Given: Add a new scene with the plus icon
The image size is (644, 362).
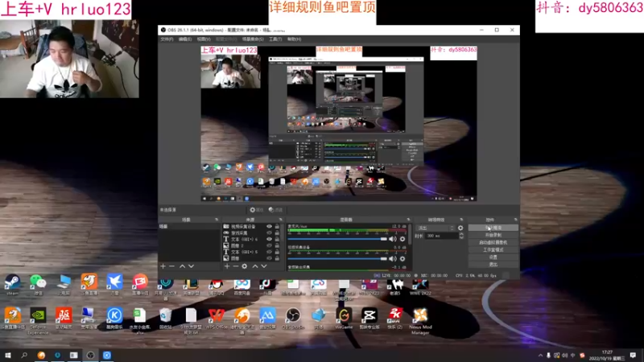Looking at the screenshot, I should 163,266.
